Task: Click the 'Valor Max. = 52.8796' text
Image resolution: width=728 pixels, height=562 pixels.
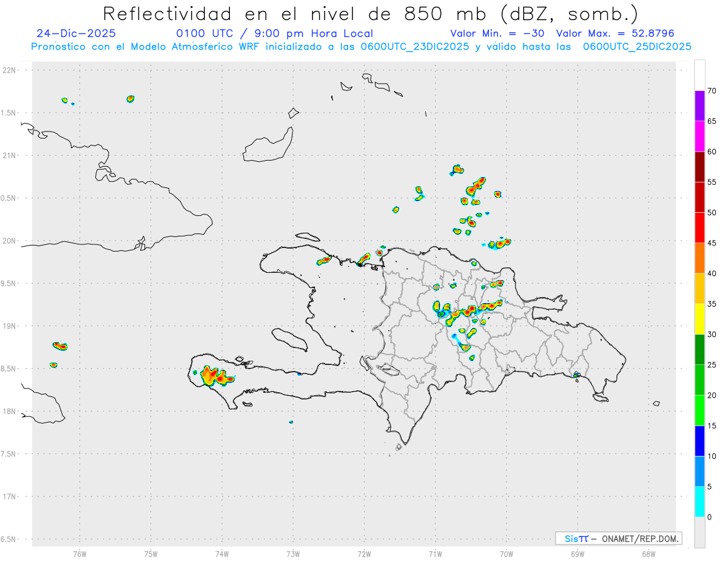Action: pyautogui.click(x=615, y=33)
